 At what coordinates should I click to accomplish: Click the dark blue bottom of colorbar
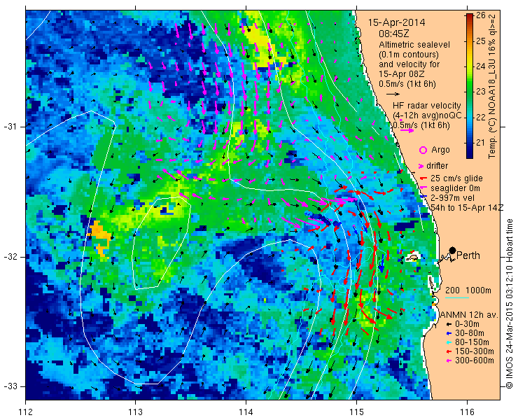pyautogui.click(x=470, y=155)
